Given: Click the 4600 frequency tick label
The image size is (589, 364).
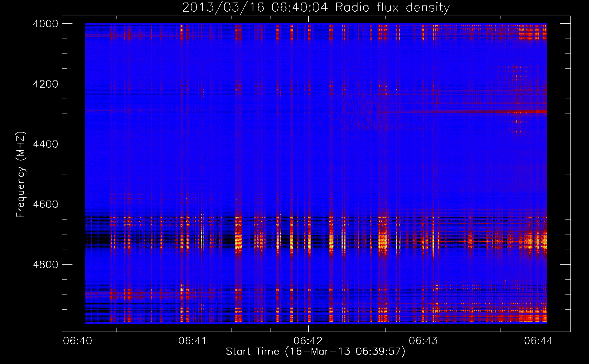Looking at the screenshot, I should point(46,204).
